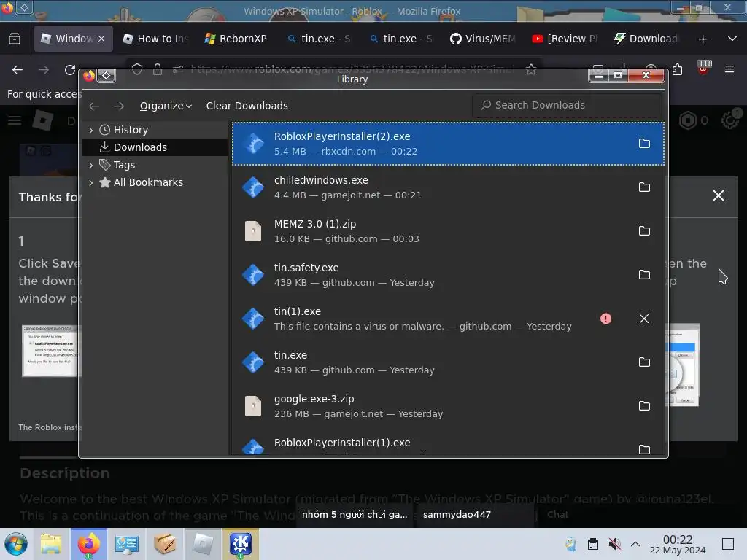Show google.exe-3.zip in folder
Image resolution: width=747 pixels, height=560 pixels.
(644, 406)
